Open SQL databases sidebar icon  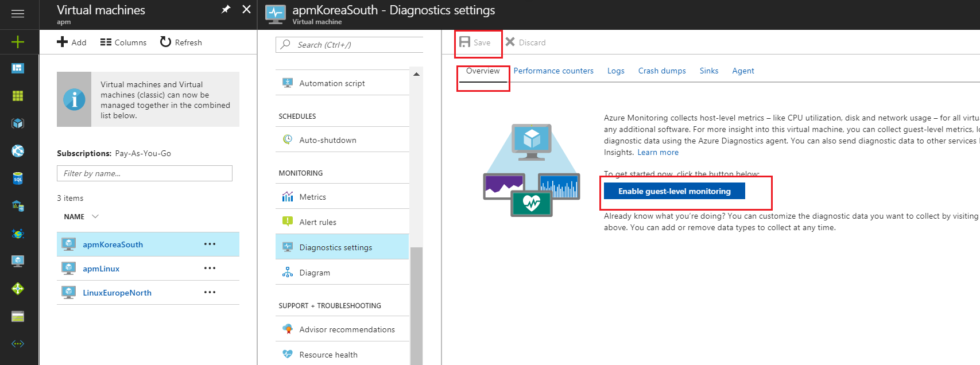(18, 178)
